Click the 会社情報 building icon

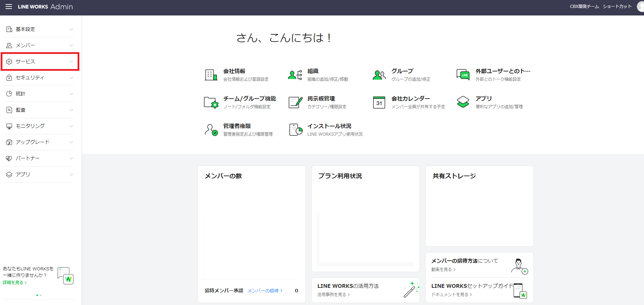[x=211, y=75]
